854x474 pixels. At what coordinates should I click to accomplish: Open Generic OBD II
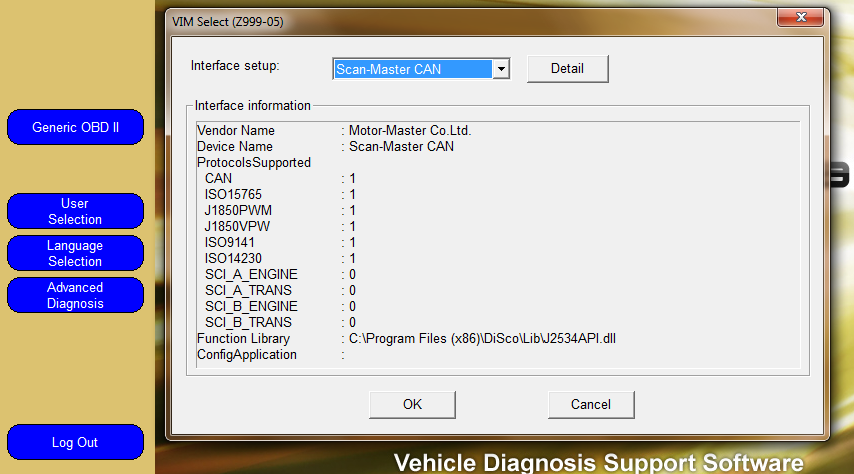pos(75,127)
